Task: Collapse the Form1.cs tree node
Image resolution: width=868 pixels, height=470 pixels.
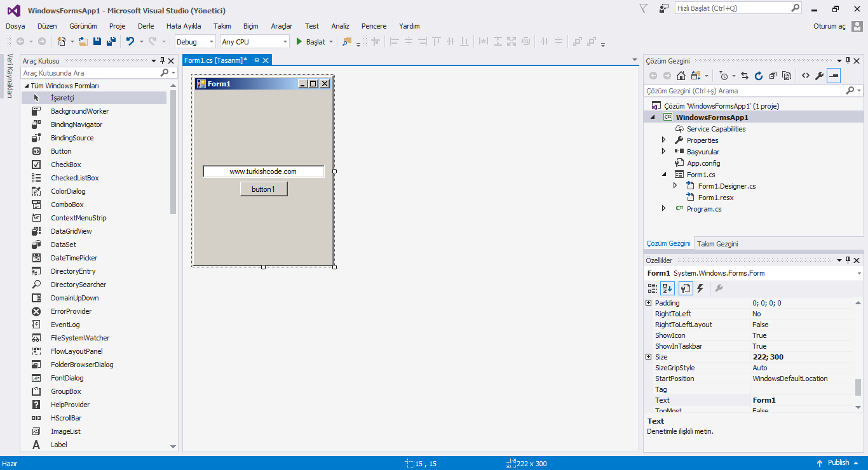Action: point(664,175)
